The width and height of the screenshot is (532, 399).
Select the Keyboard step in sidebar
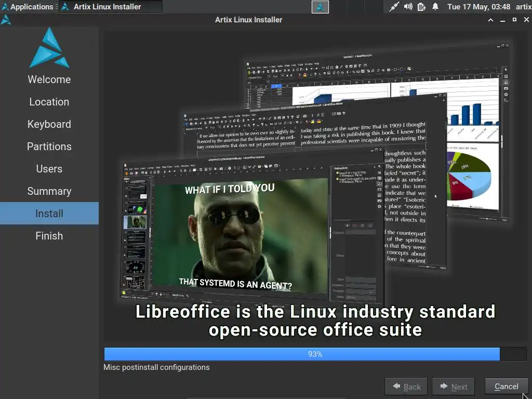[49, 124]
